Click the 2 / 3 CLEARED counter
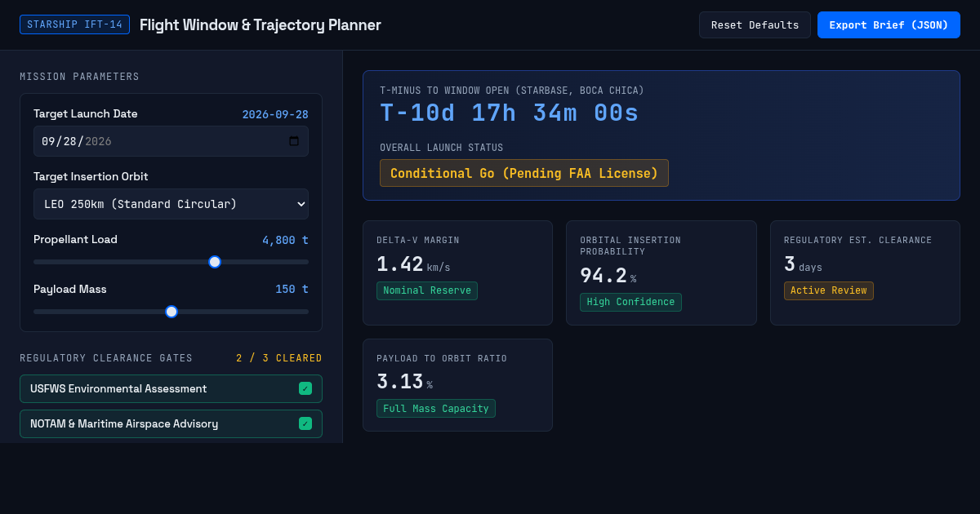 click(x=279, y=358)
